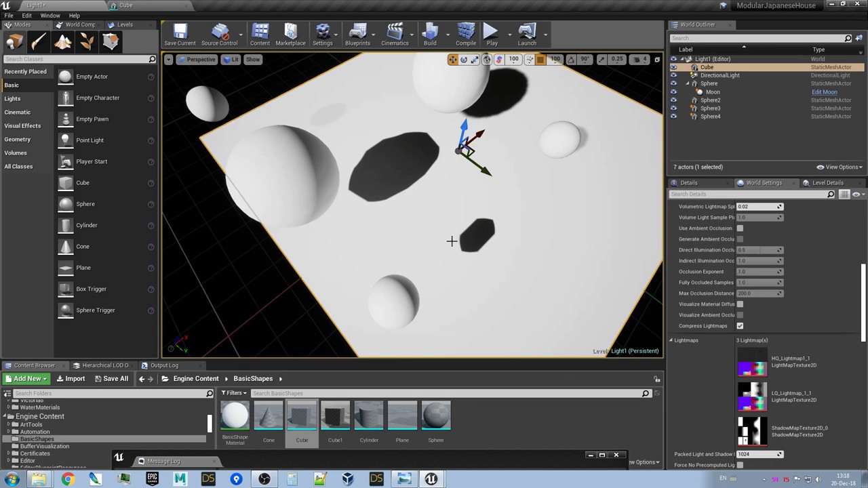Open the Marketplace toolbar button
Viewport: 868px width, 488px height.
[290, 35]
